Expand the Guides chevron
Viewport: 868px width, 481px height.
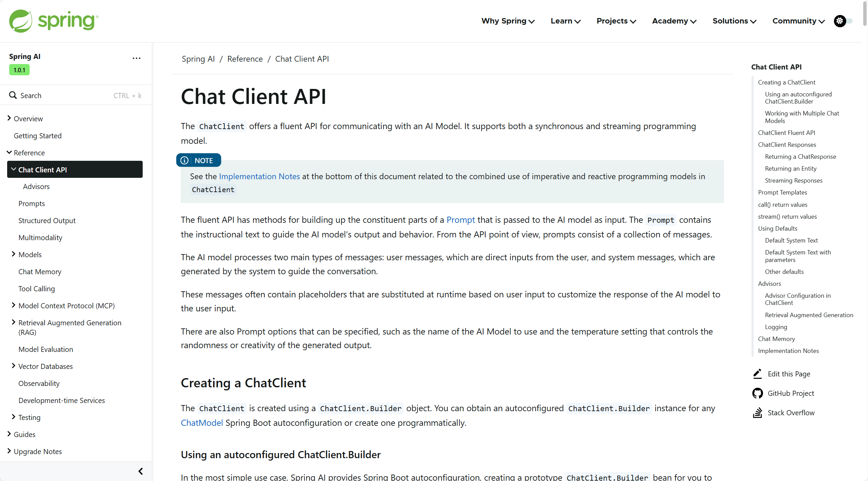[9, 434]
